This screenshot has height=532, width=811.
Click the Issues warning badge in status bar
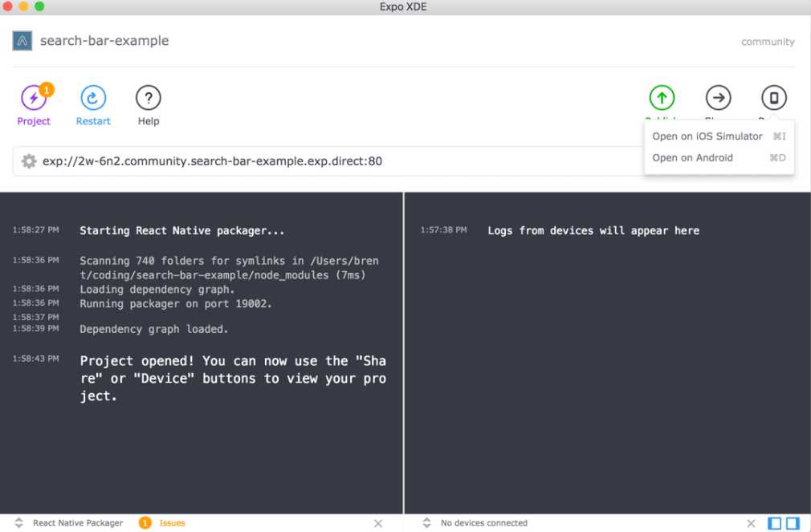(145, 522)
